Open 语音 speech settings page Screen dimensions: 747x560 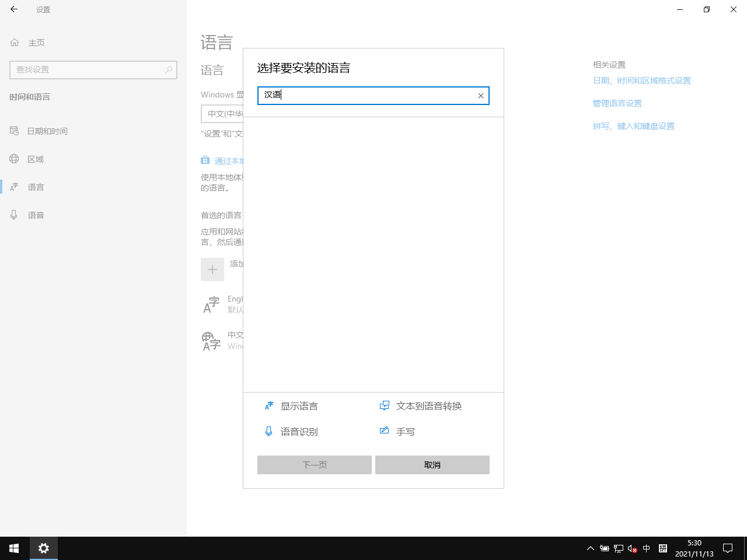coord(36,215)
